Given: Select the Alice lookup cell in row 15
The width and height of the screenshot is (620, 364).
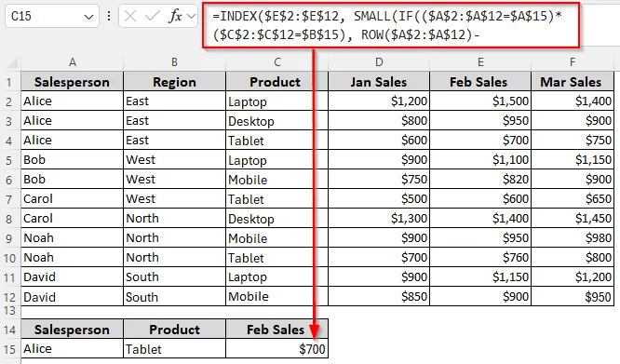Looking at the screenshot, I should (73, 348).
